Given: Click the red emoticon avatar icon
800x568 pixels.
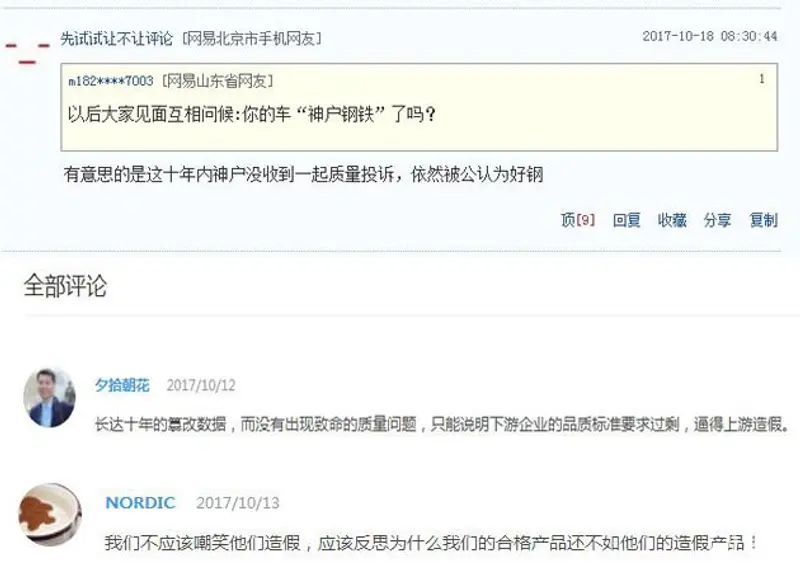Looking at the screenshot, I should tap(28, 53).
